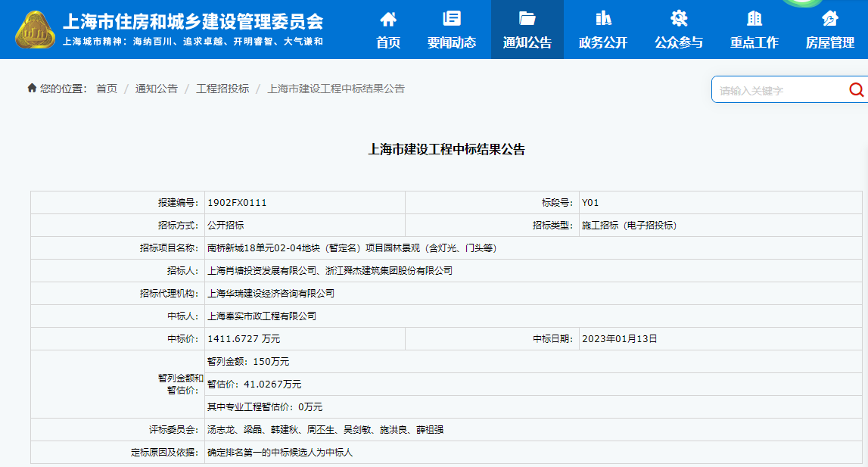Image resolution: width=868 pixels, height=467 pixels.
Task: Open the 工程招投标 breadcrumb link
Action: coord(222,89)
